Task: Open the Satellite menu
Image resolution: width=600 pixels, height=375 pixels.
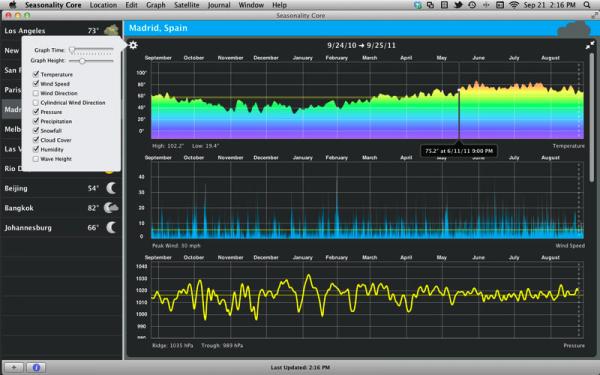Action: point(186,5)
